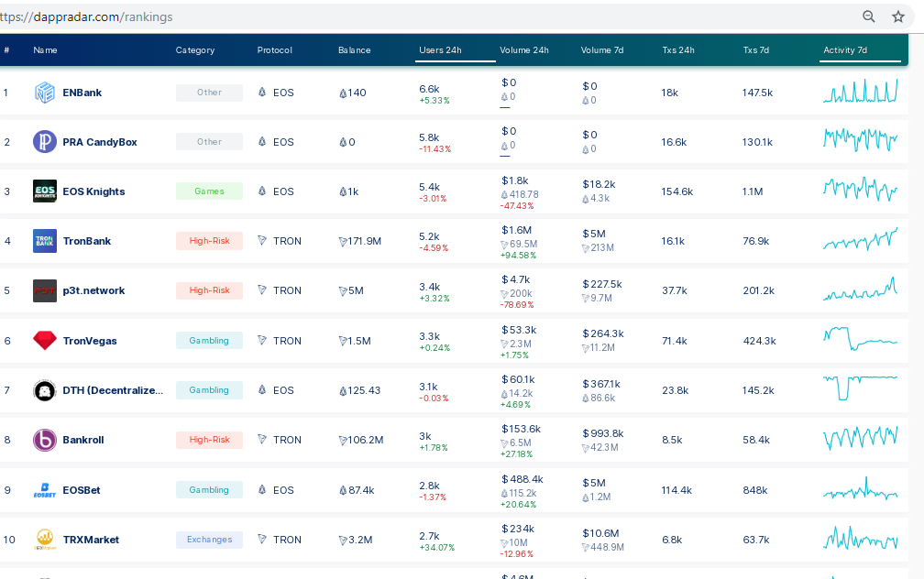Click the EOS protocol icon in ENBank row
924x579 pixels.
point(262,92)
